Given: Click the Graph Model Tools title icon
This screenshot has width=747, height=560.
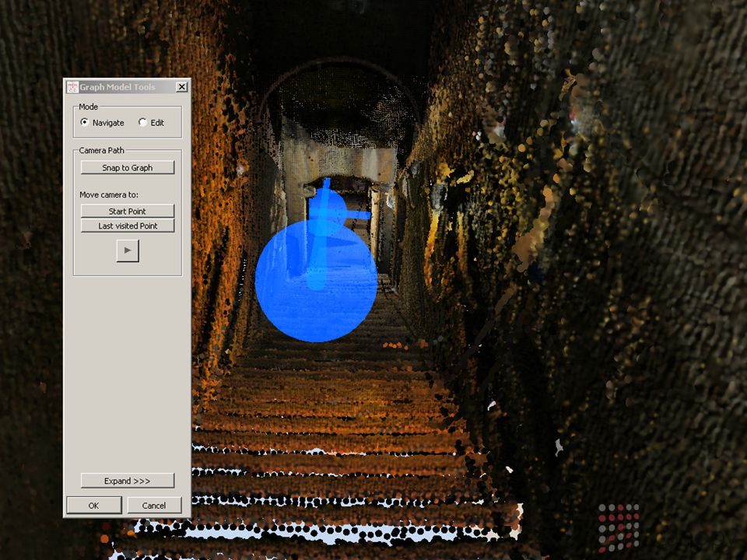Looking at the screenshot, I should tap(72, 86).
